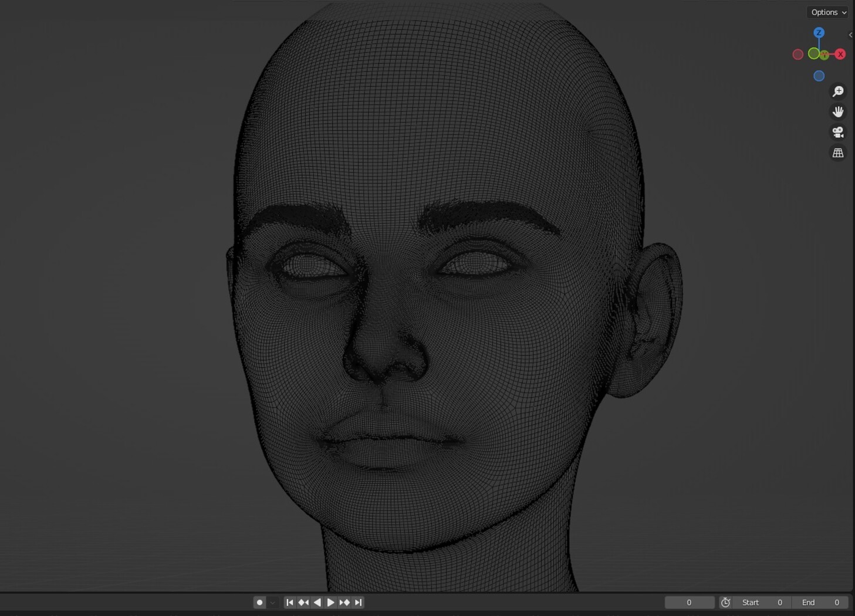Click the Start frame field
Image resolution: width=855 pixels, height=616 pixels.
(762, 603)
